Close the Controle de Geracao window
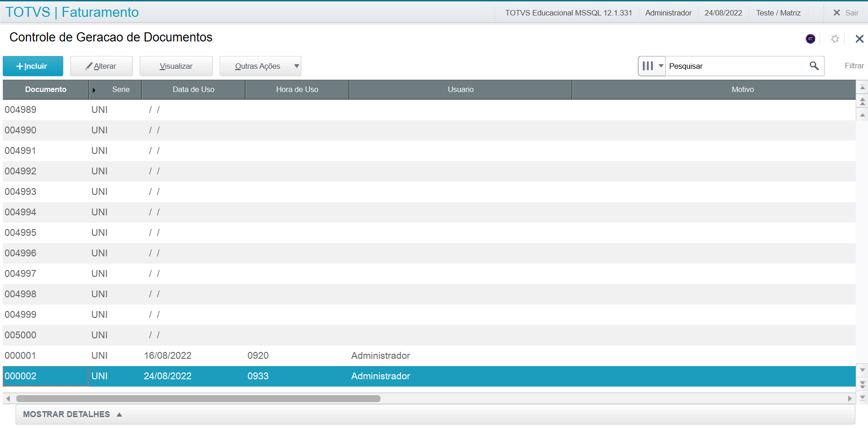This screenshot has height=428, width=868. (859, 39)
